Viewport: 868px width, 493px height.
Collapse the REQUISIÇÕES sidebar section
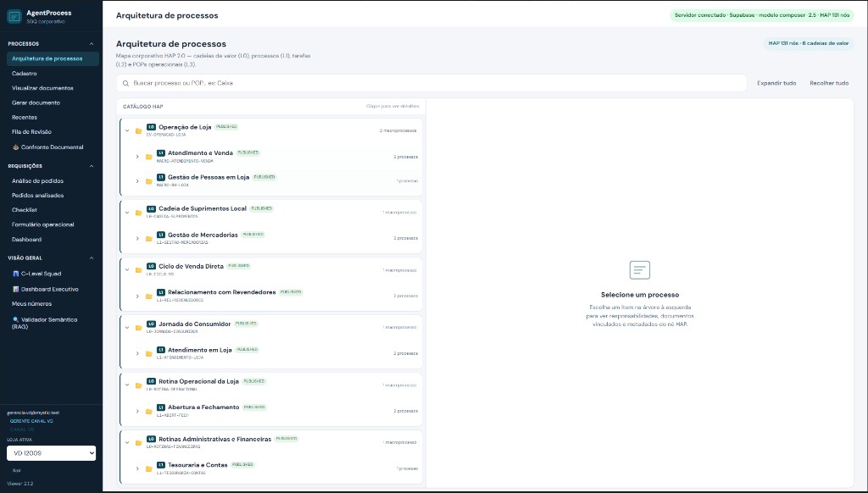pos(92,166)
